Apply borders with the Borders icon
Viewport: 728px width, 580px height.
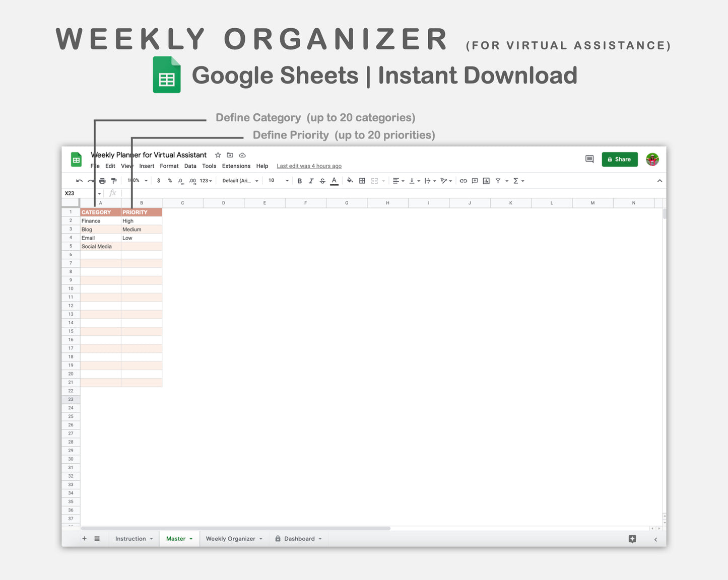(362, 180)
